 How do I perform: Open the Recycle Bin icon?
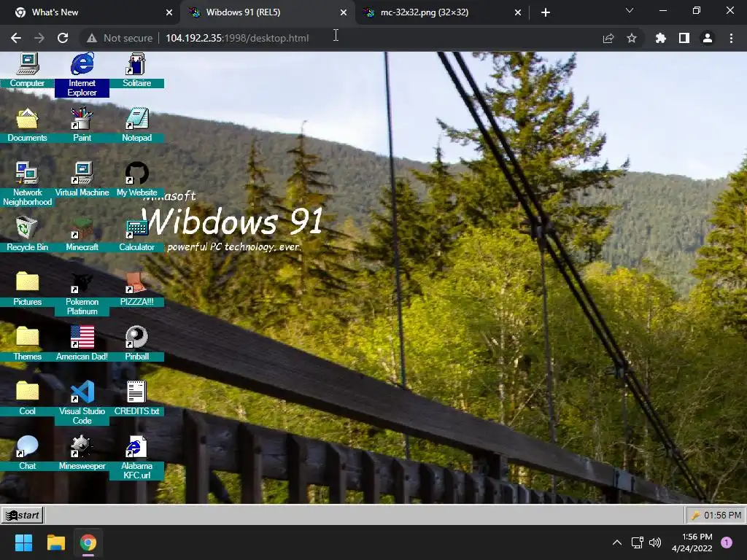27,234
